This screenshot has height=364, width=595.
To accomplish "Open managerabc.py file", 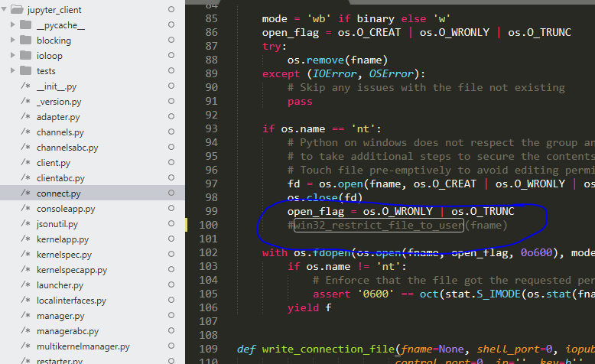I will tap(67, 331).
